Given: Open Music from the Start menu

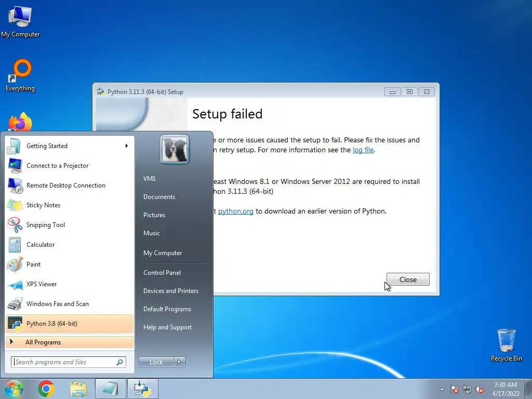Looking at the screenshot, I should coord(151,233).
